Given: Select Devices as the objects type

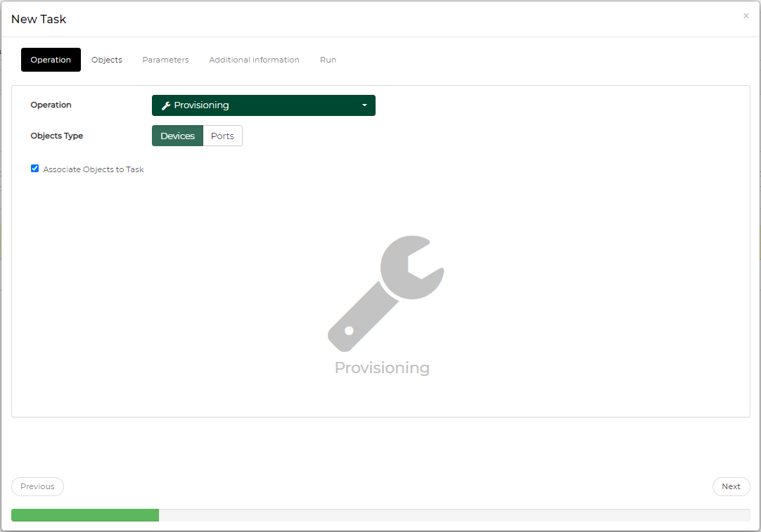Looking at the screenshot, I should pyautogui.click(x=177, y=136).
